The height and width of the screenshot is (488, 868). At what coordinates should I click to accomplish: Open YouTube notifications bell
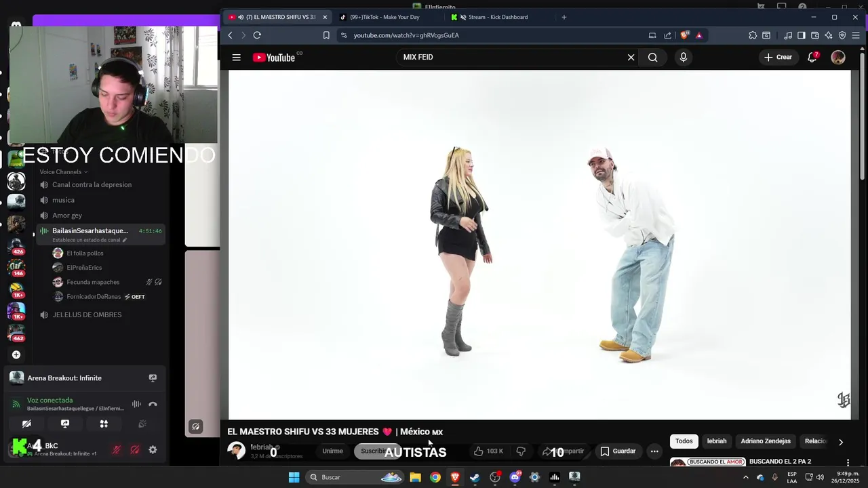click(812, 58)
